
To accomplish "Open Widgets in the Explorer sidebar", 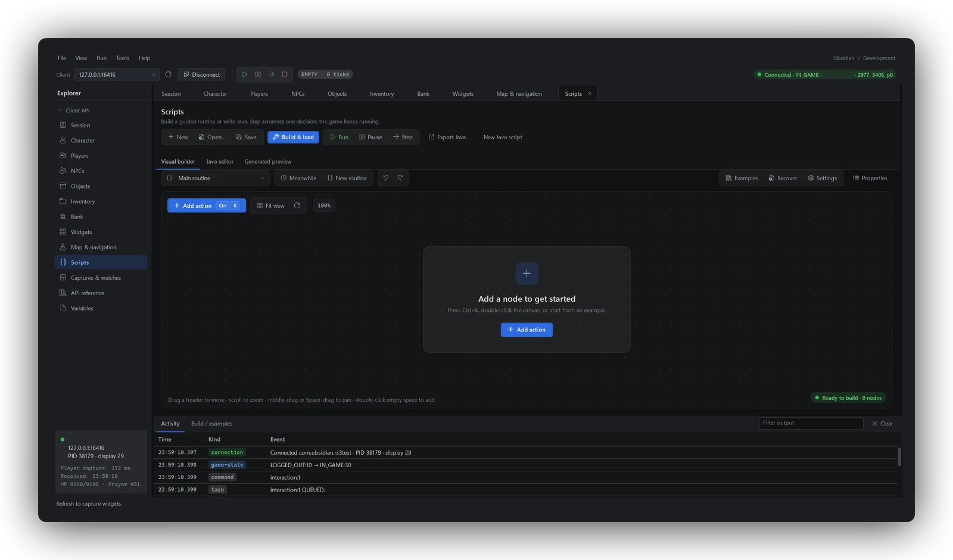I will [101, 232].
